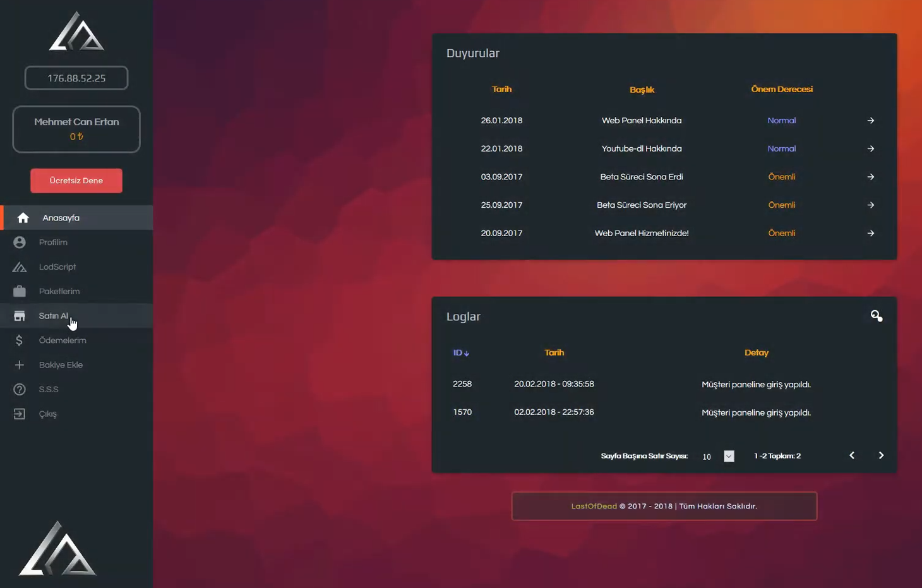Click the briefcase icon beside Paketlerim
Screen dimensions: 922x588
[x=20, y=291]
